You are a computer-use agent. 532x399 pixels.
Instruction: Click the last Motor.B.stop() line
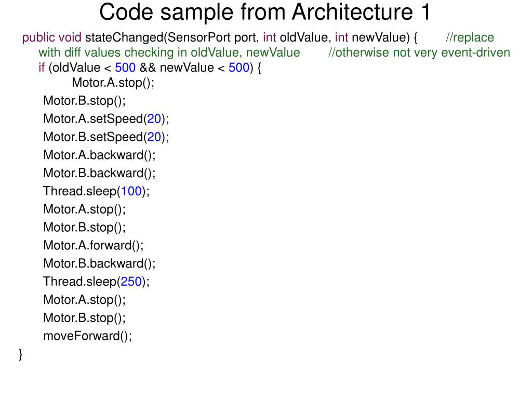pyautogui.click(x=85, y=318)
